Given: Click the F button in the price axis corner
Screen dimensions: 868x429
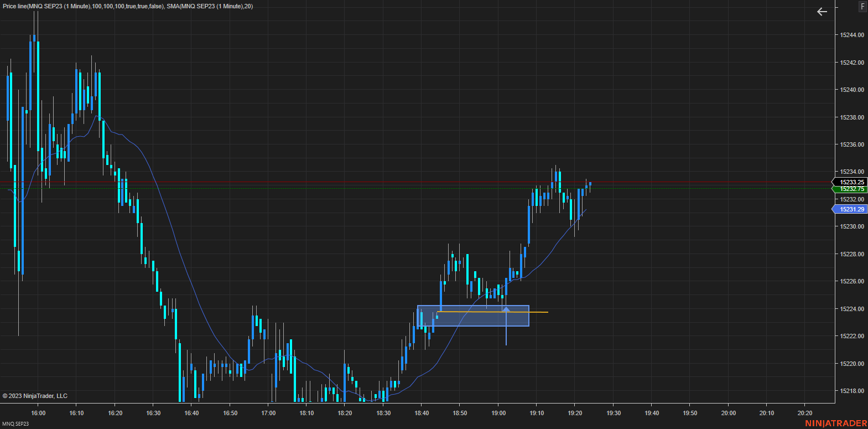Looking at the screenshot, I should (x=862, y=7).
